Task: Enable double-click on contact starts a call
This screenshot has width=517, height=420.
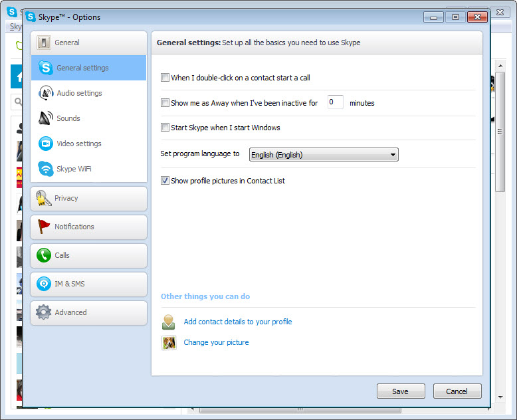Action: [165, 78]
